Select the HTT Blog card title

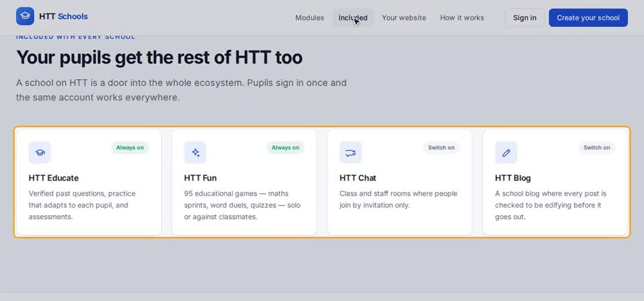tap(513, 178)
